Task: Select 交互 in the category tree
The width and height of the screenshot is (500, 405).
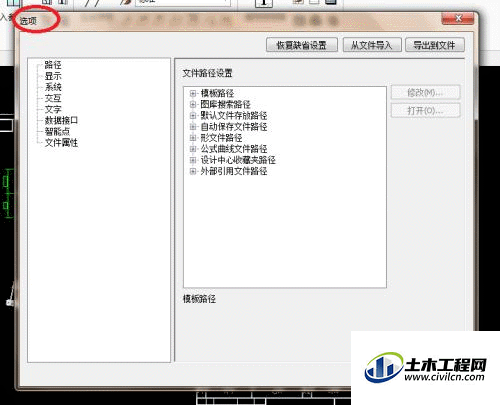Action: (53, 98)
